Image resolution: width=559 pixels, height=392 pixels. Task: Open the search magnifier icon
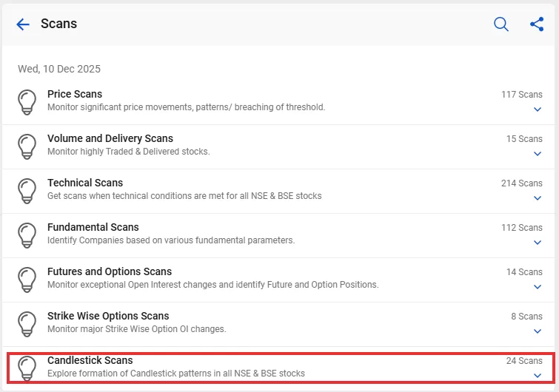[501, 24]
